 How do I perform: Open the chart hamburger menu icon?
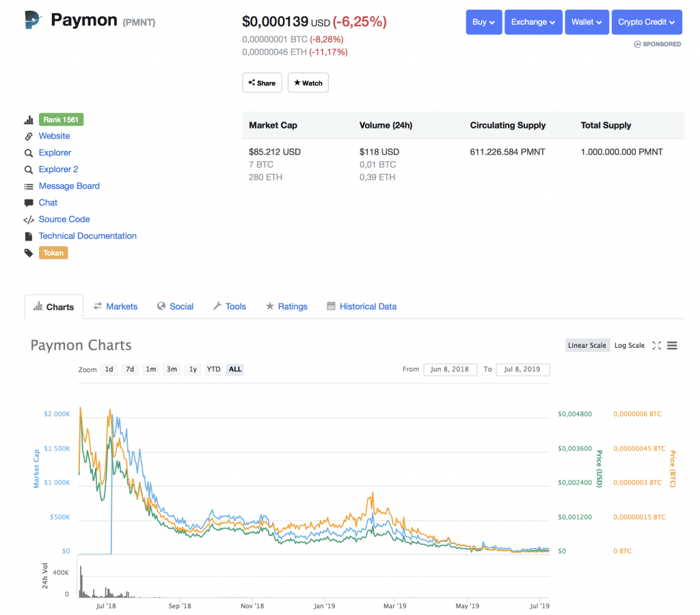[x=672, y=346]
